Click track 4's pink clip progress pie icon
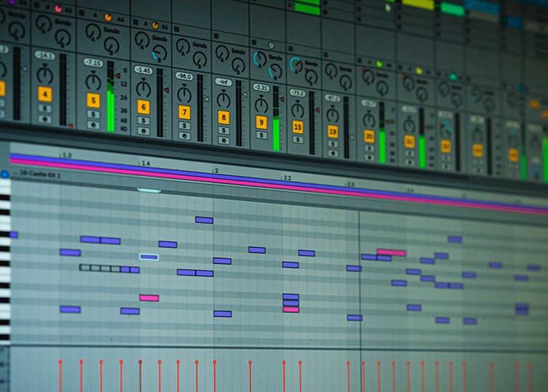 pyautogui.click(x=58, y=9)
